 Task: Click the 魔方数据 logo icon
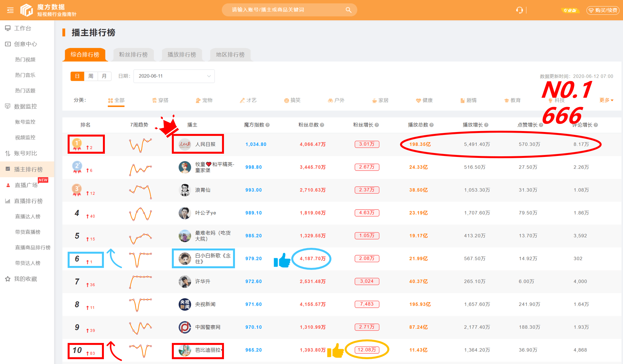tap(27, 10)
